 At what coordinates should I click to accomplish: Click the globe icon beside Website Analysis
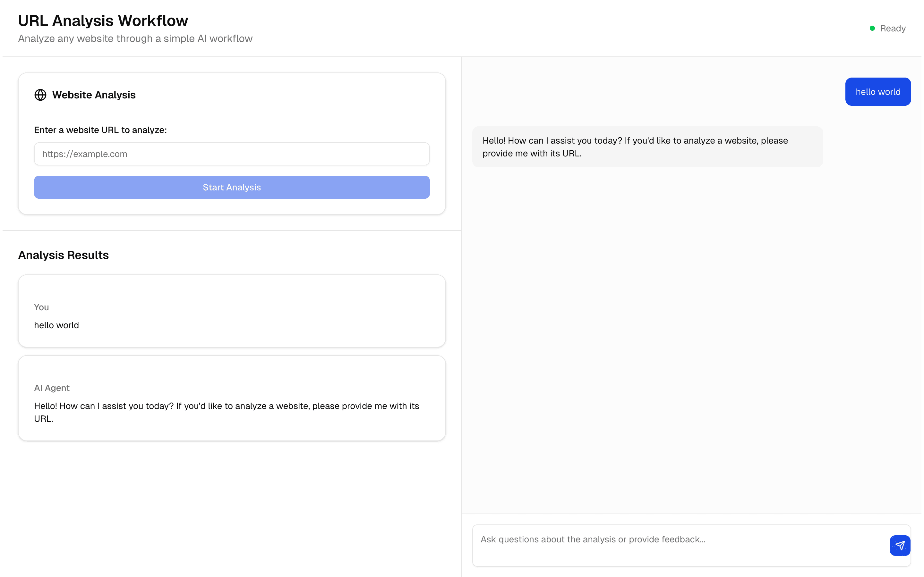tap(40, 95)
